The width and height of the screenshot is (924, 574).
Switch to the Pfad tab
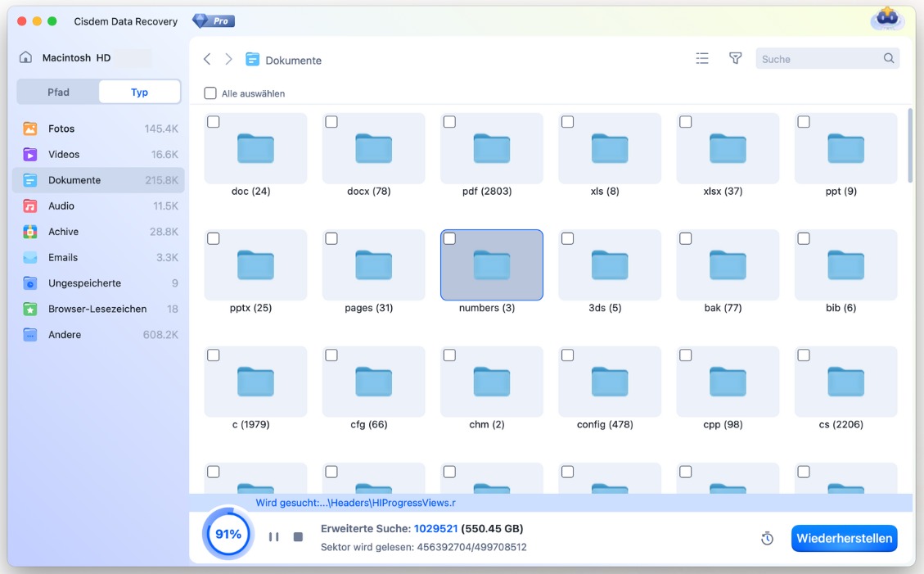(57, 92)
